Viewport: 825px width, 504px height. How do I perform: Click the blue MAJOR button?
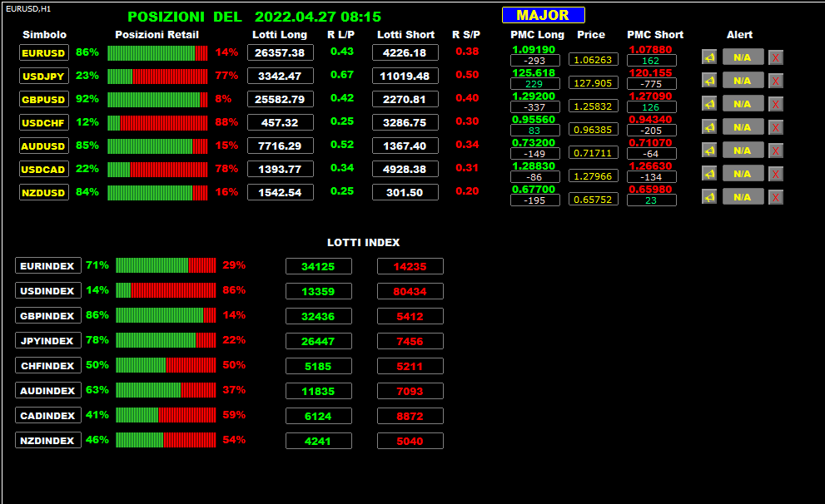click(x=543, y=15)
